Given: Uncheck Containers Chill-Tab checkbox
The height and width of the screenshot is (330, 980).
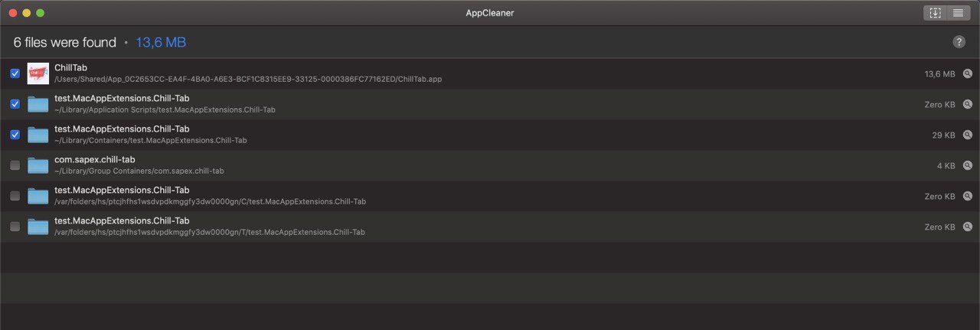Looking at the screenshot, I should (x=15, y=135).
